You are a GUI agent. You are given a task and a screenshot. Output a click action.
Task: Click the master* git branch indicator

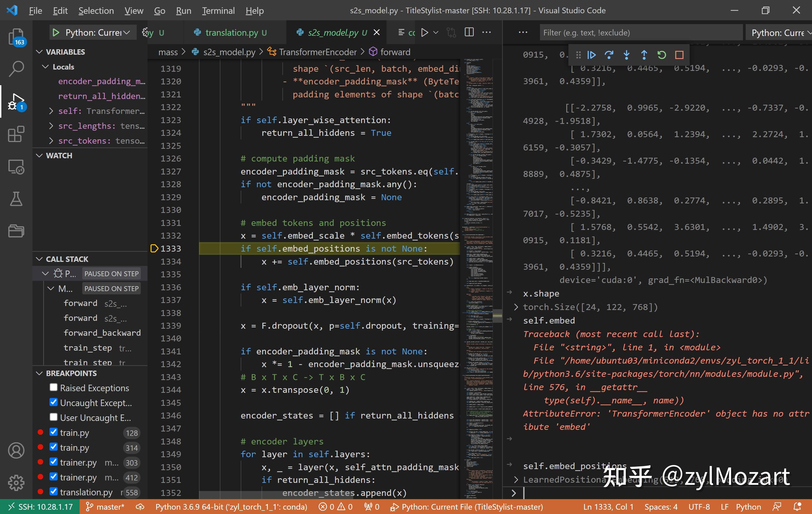click(105, 507)
